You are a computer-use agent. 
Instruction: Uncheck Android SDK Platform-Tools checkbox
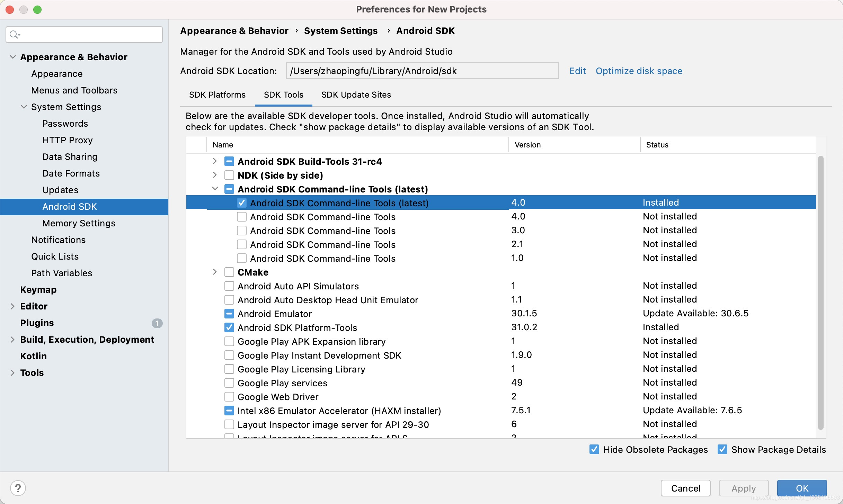click(229, 327)
